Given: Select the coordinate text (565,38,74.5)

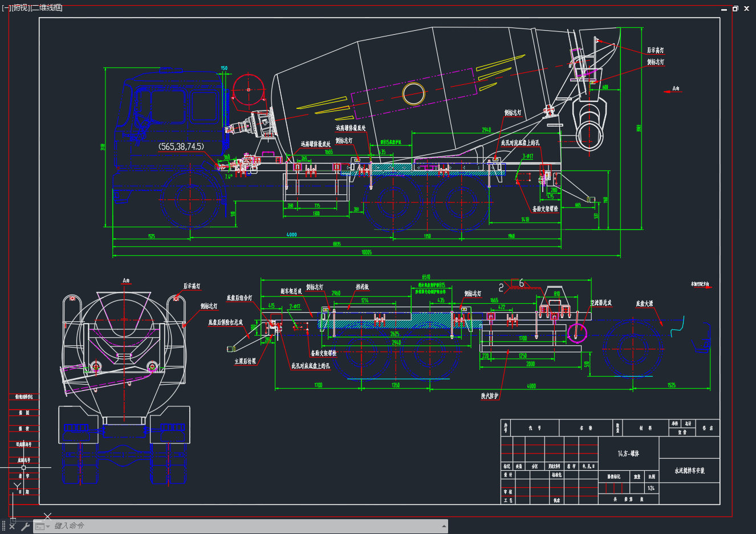Looking at the screenshot, I should pyautogui.click(x=181, y=146).
